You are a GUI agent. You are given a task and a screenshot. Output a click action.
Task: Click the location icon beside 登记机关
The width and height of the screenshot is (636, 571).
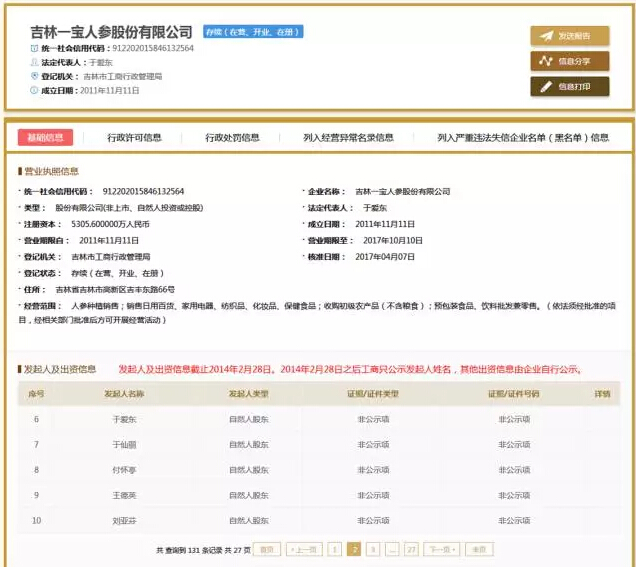click(x=34, y=76)
